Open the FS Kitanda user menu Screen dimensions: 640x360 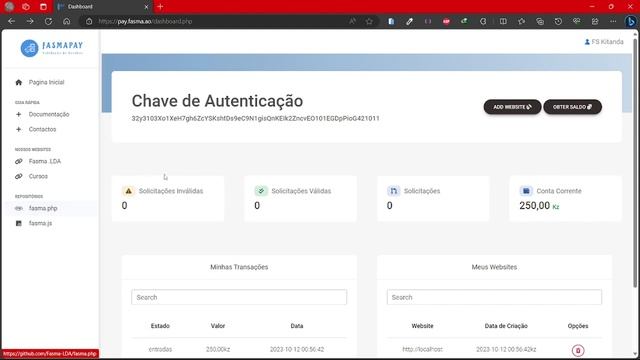coord(604,42)
